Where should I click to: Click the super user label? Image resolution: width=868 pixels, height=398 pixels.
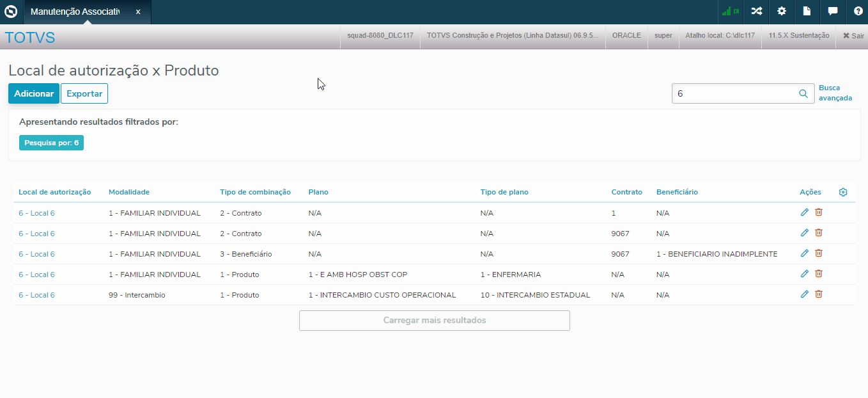663,36
